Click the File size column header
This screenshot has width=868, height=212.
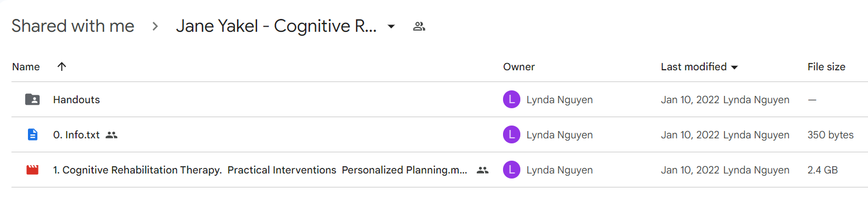(826, 67)
